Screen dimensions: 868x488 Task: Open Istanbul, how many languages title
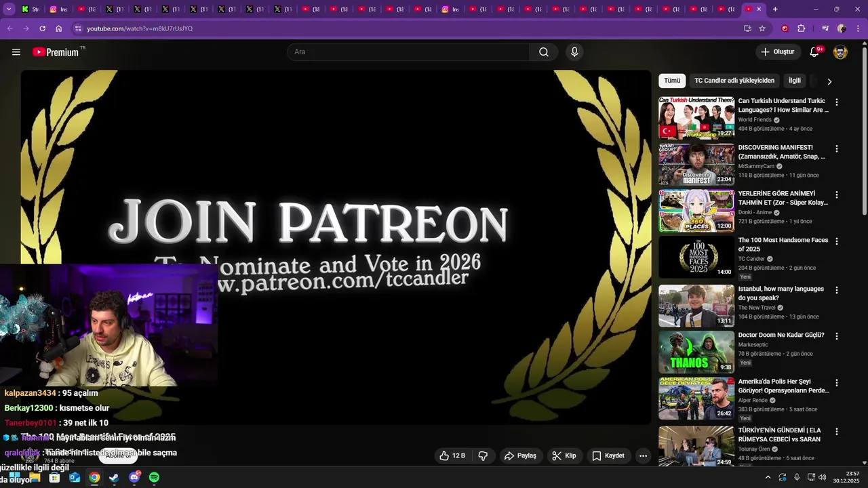(x=781, y=293)
